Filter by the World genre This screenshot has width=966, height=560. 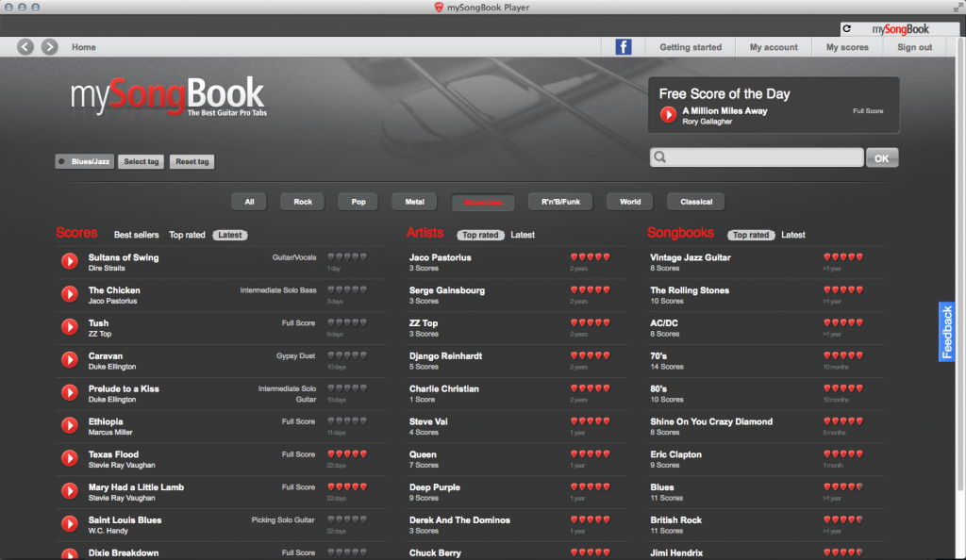pos(629,202)
